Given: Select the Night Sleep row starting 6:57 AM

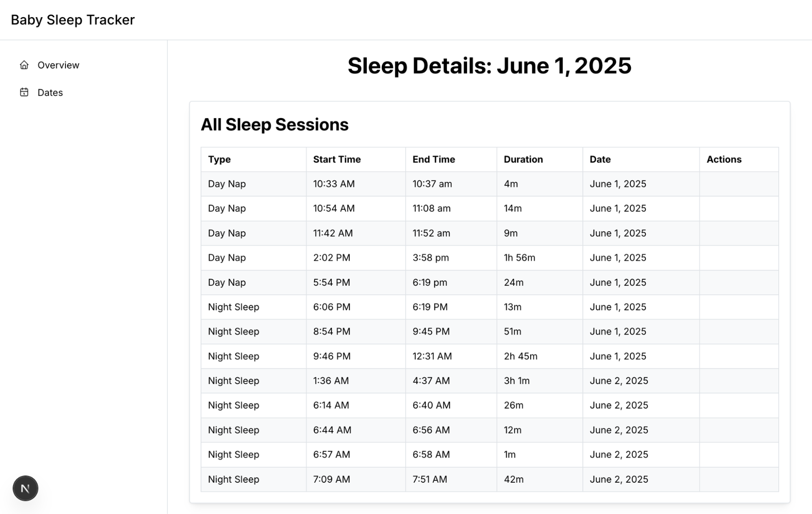Looking at the screenshot, I should (489, 455).
